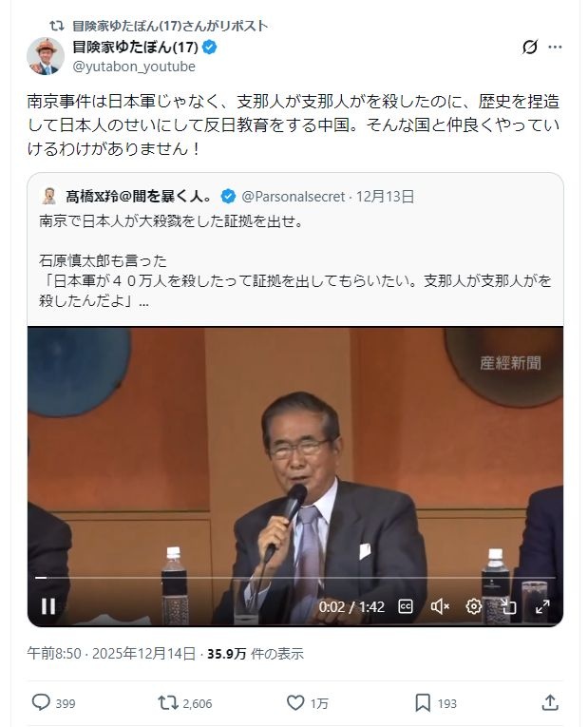
Task: Open the @Parsonalsecret quoted account
Action: [x=294, y=197]
